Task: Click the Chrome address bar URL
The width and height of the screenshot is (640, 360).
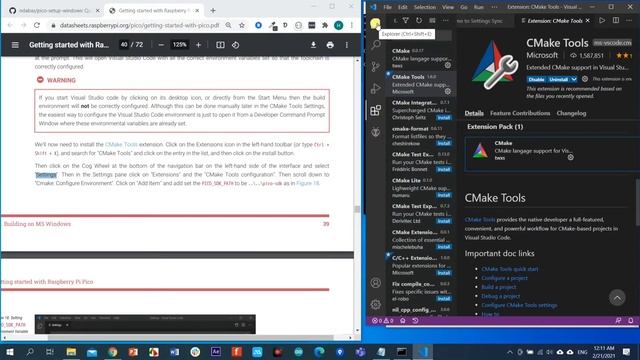Action: (x=139, y=25)
